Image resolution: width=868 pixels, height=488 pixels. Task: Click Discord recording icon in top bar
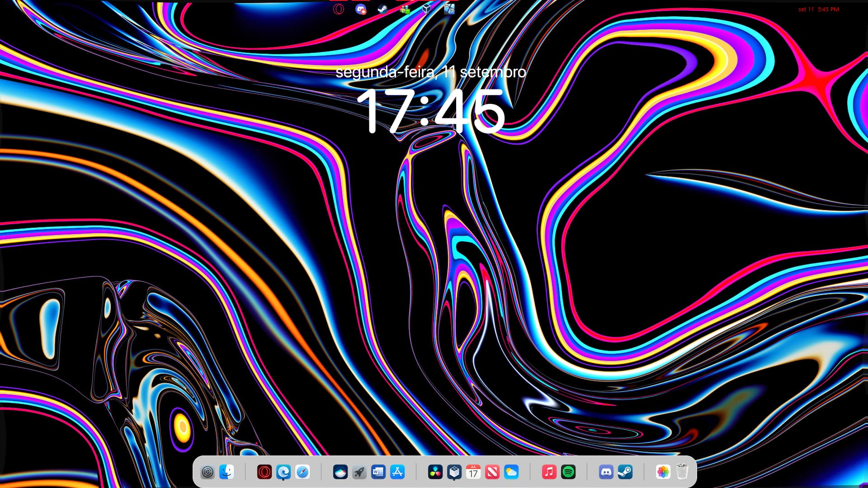(360, 9)
